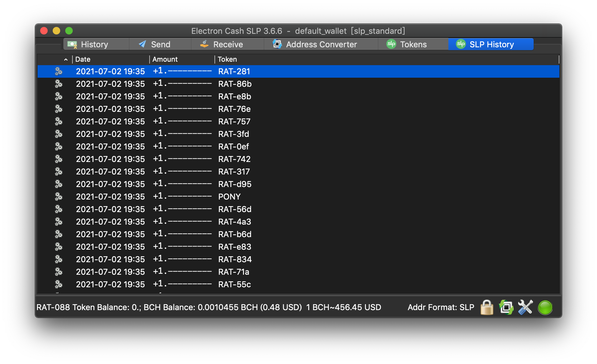
Task: Click status icon of RAT-3fd row
Action: coord(59,134)
